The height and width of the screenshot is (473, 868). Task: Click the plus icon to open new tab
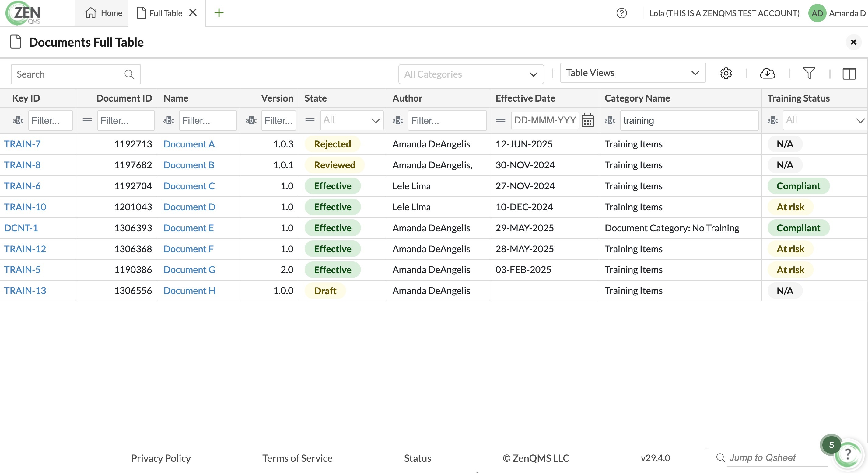pyautogui.click(x=219, y=13)
